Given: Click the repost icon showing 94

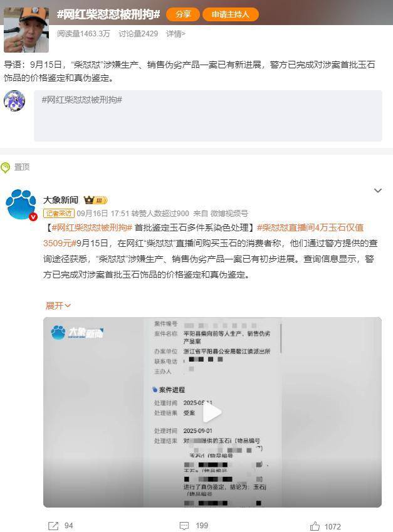Looking at the screenshot, I should tap(53, 526).
